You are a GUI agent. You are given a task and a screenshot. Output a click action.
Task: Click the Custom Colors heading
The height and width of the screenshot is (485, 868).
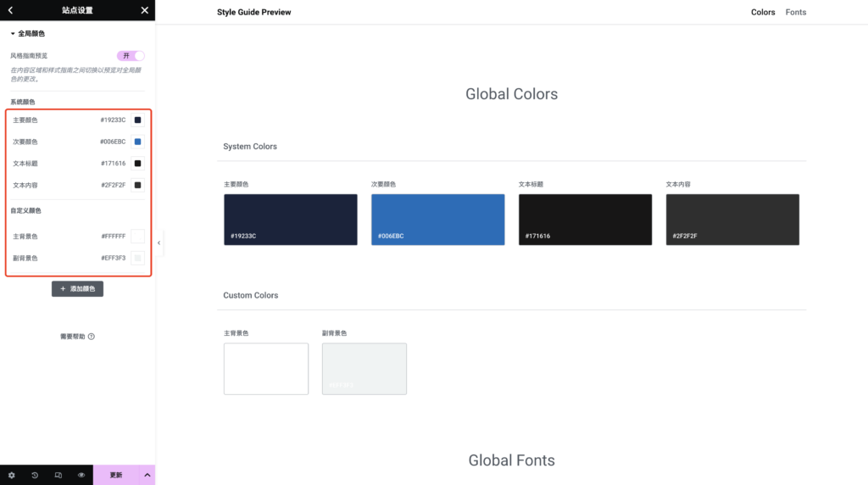tap(251, 296)
